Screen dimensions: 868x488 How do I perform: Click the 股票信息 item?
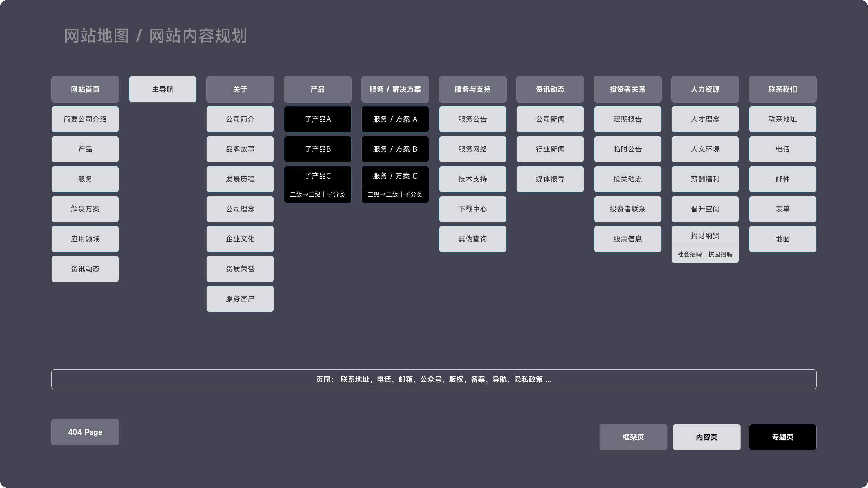[628, 239]
